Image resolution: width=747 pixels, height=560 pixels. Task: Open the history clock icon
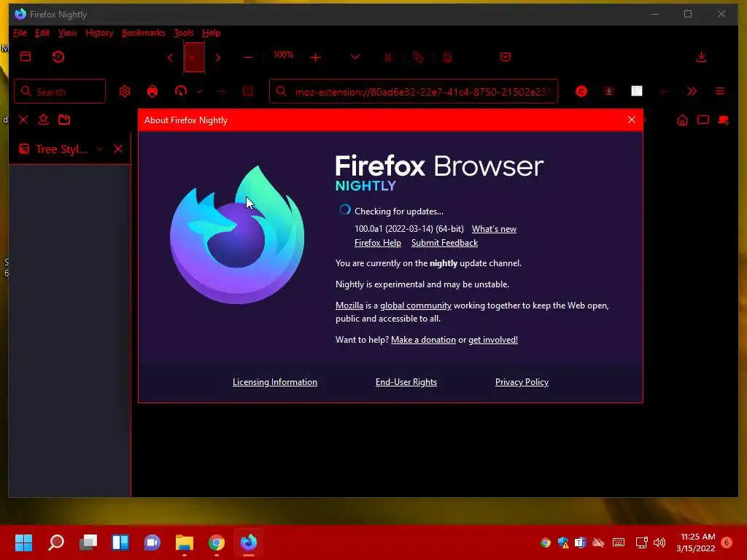[x=58, y=57]
